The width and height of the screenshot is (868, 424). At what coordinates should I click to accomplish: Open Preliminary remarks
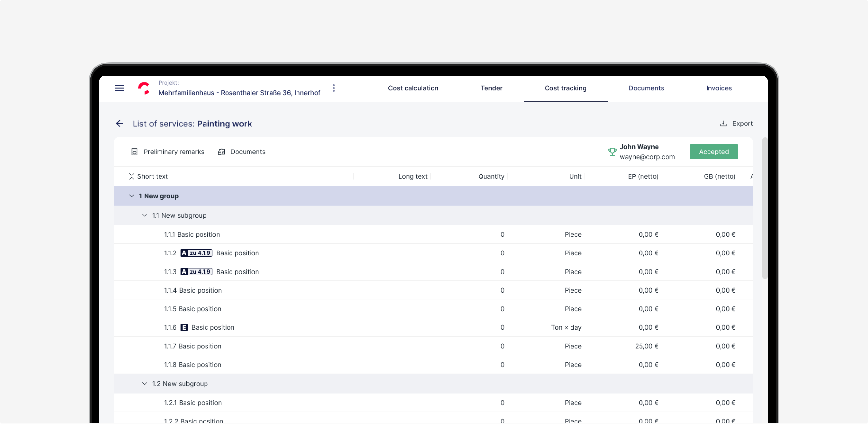174,152
